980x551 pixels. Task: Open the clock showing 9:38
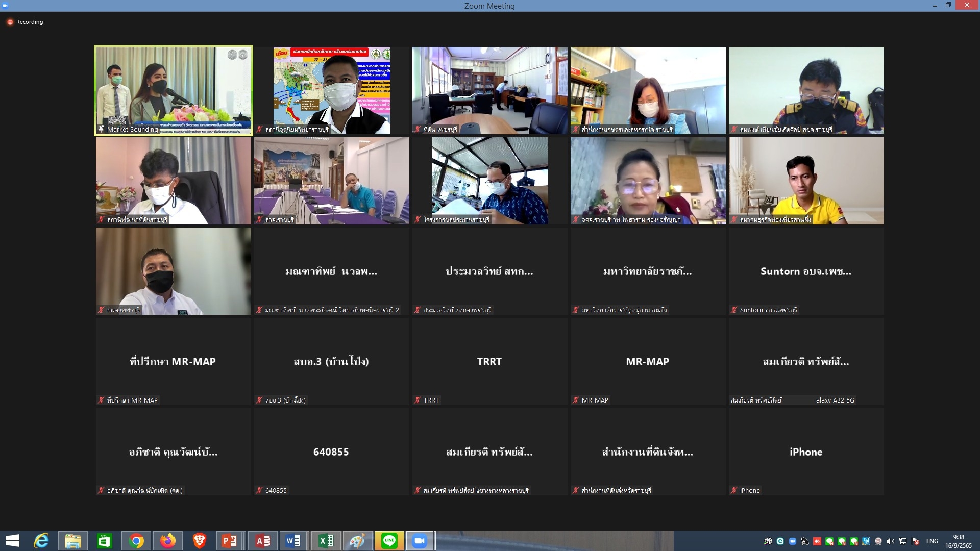click(x=958, y=541)
